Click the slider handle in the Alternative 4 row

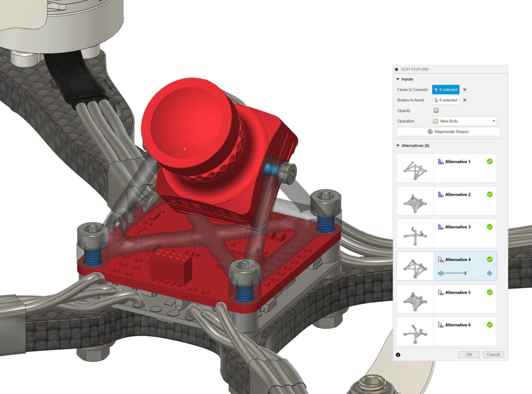(x=465, y=273)
